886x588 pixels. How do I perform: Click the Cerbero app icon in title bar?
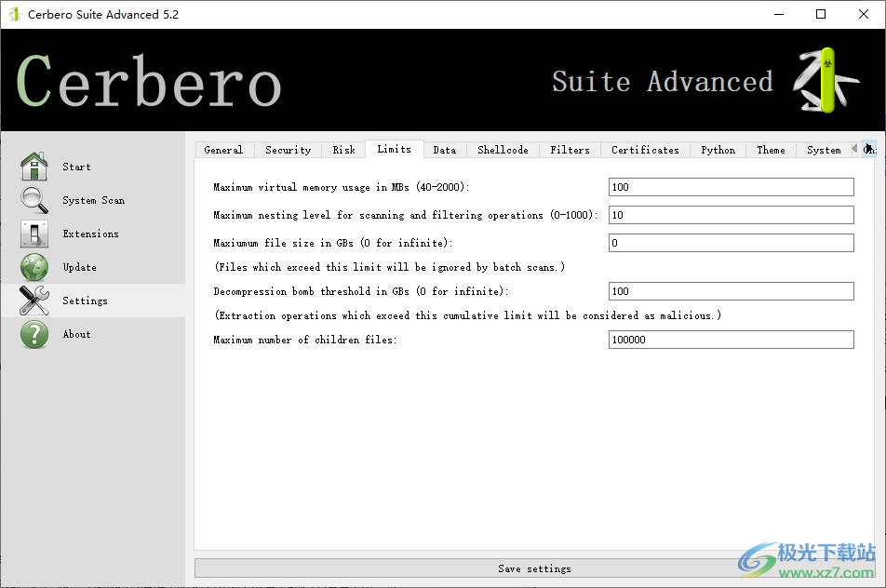point(15,14)
